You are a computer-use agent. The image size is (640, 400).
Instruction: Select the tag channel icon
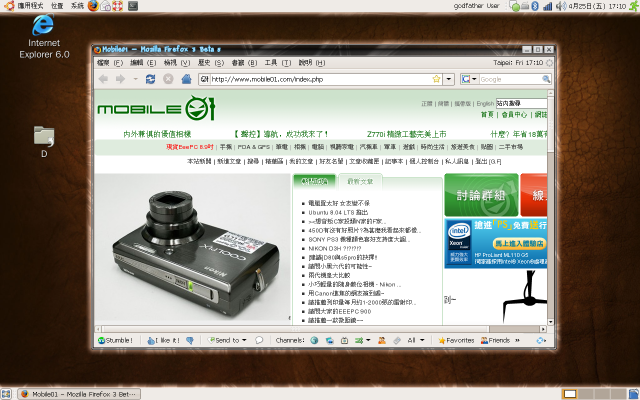397,340
